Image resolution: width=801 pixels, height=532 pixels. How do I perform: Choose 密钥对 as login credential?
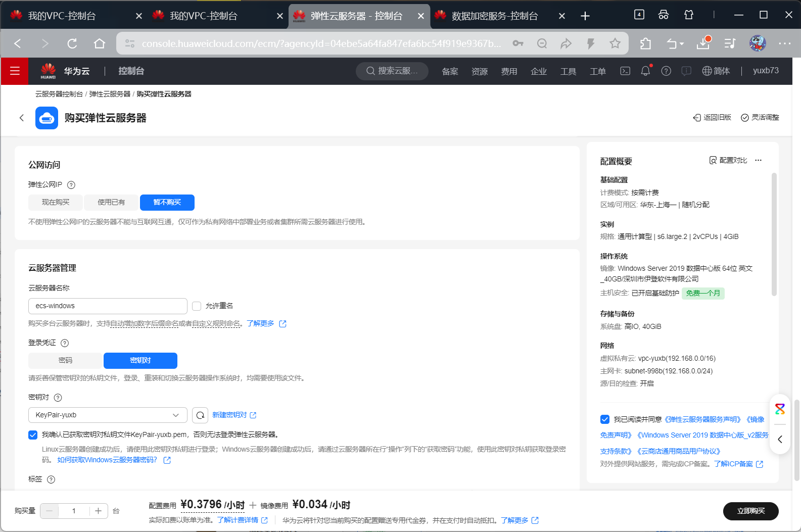tap(140, 361)
